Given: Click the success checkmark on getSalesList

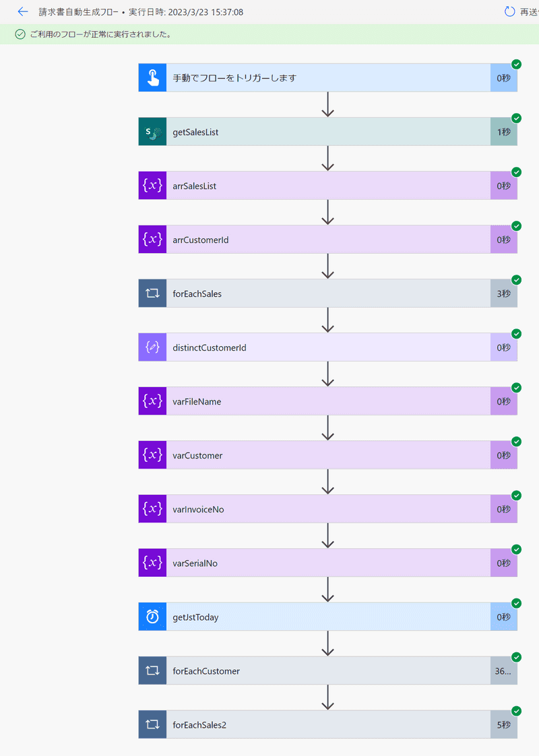Looking at the screenshot, I should pos(517,118).
